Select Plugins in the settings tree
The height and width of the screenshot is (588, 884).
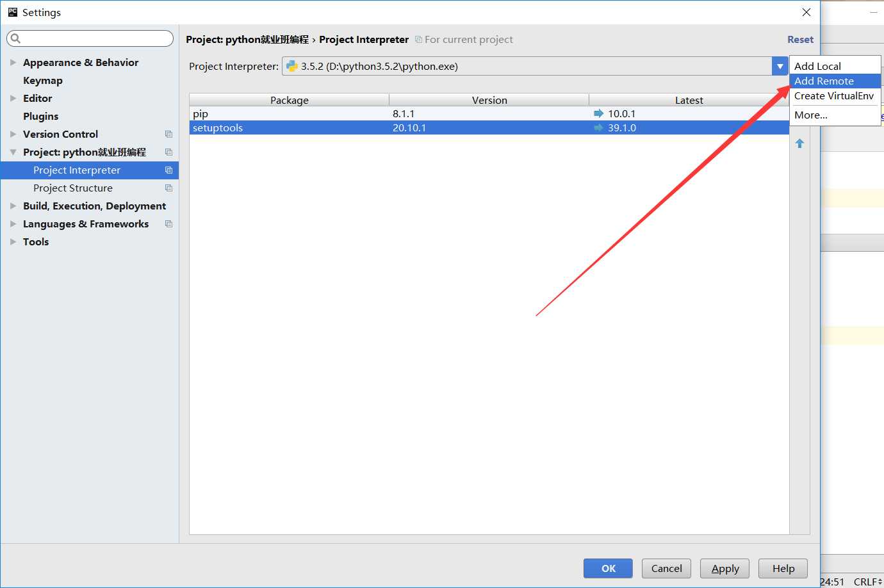(40, 116)
